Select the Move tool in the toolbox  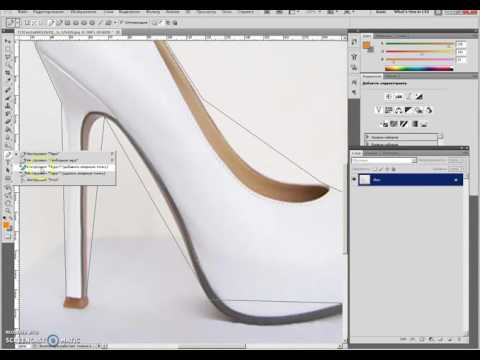click(8, 41)
